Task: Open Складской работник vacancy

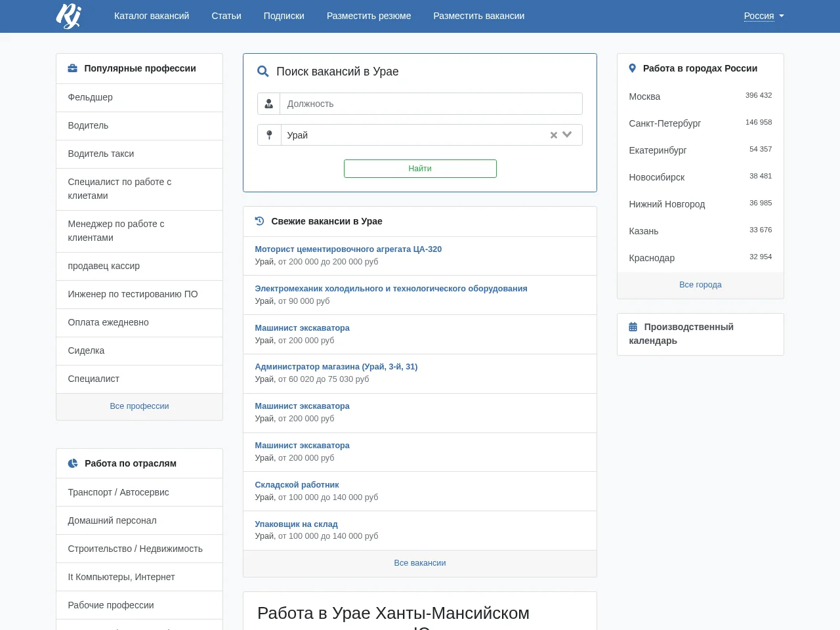Action: pos(297,485)
